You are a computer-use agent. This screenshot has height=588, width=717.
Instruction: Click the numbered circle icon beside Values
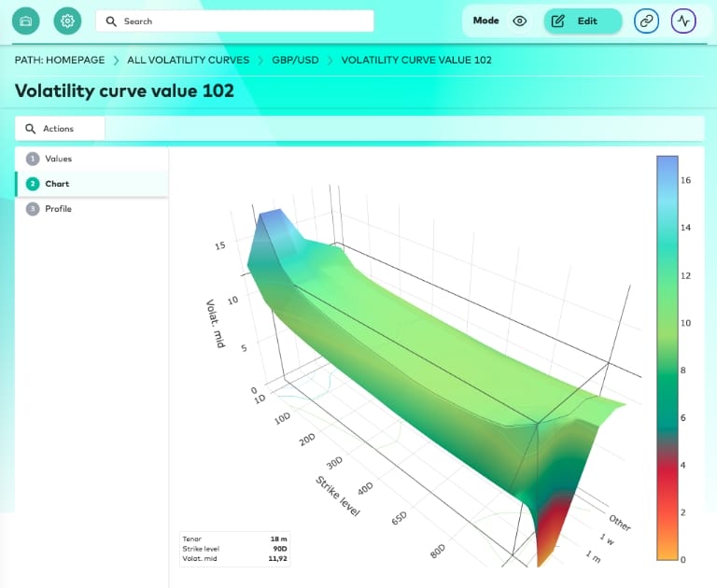click(x=33, y=159)
